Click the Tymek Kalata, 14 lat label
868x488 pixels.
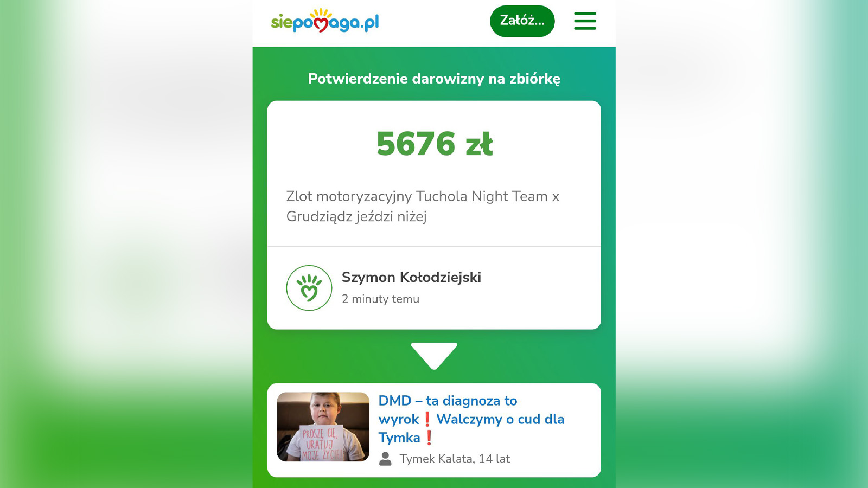(x=455, y=459)
